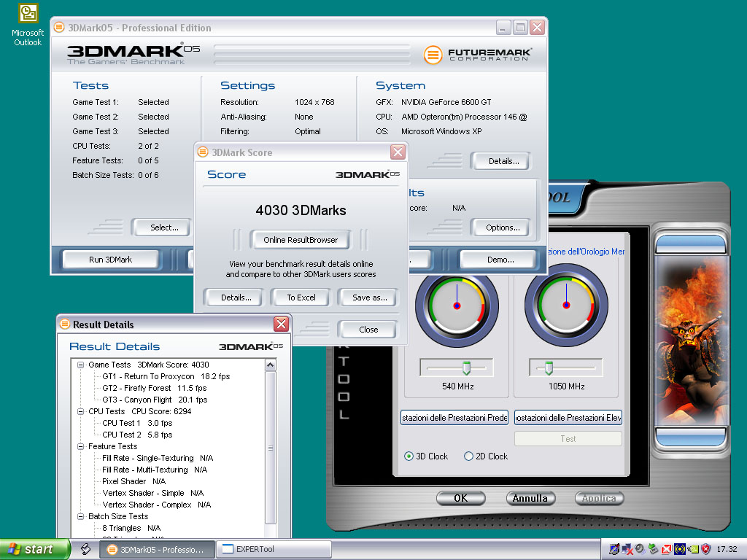The width and height of the screenshot is (747, 560).
Task: Select 'Vertex Shader - Simple' row
Action: pos(152,493)
